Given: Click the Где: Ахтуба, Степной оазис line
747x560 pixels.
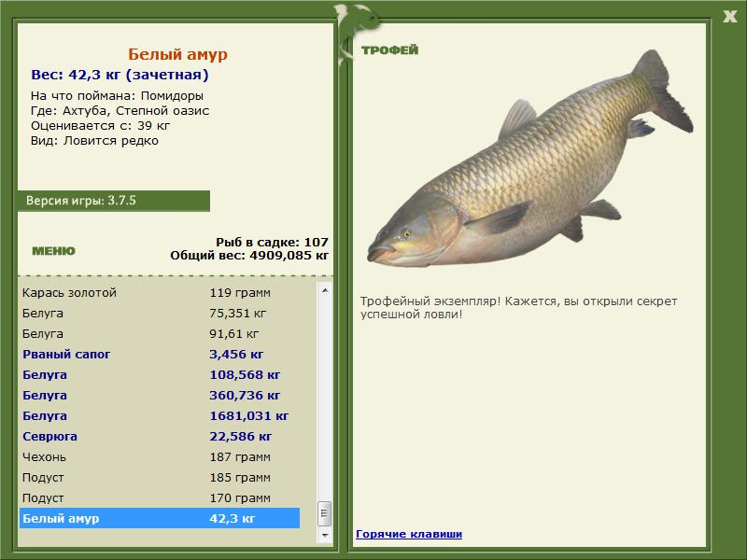Looking at the screenshot, I should click(x=120, y=111).
